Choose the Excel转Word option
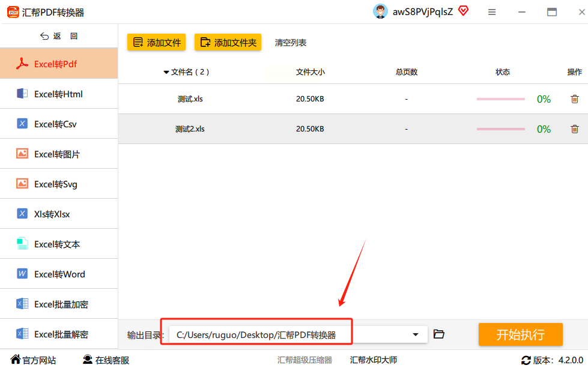The height and width of the screenshot is (368, 588). pyautogui.click(x=59, y=274)
